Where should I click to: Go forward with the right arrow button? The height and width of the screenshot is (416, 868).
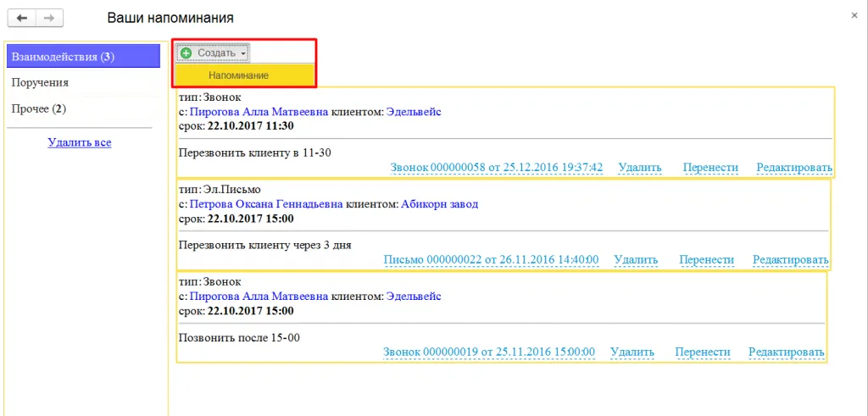49,19
